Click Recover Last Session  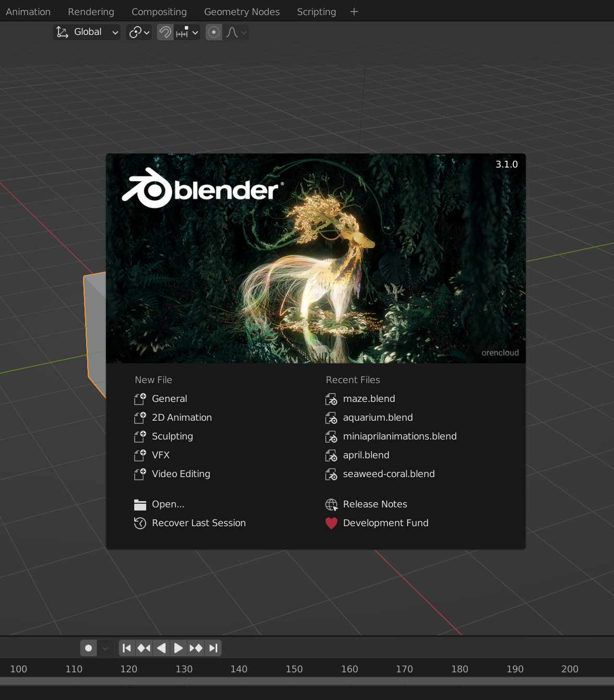[x=198, y=523]
